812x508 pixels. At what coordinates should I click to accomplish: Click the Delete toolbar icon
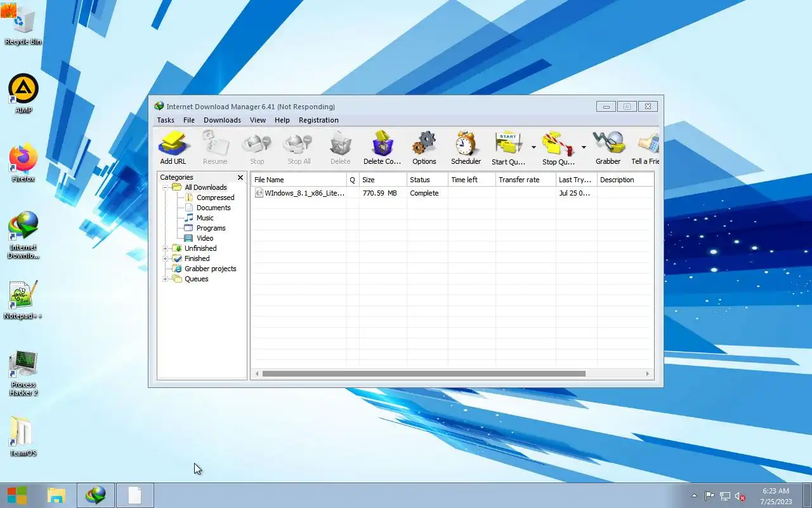pyautogui.click(x=340, y=148)
